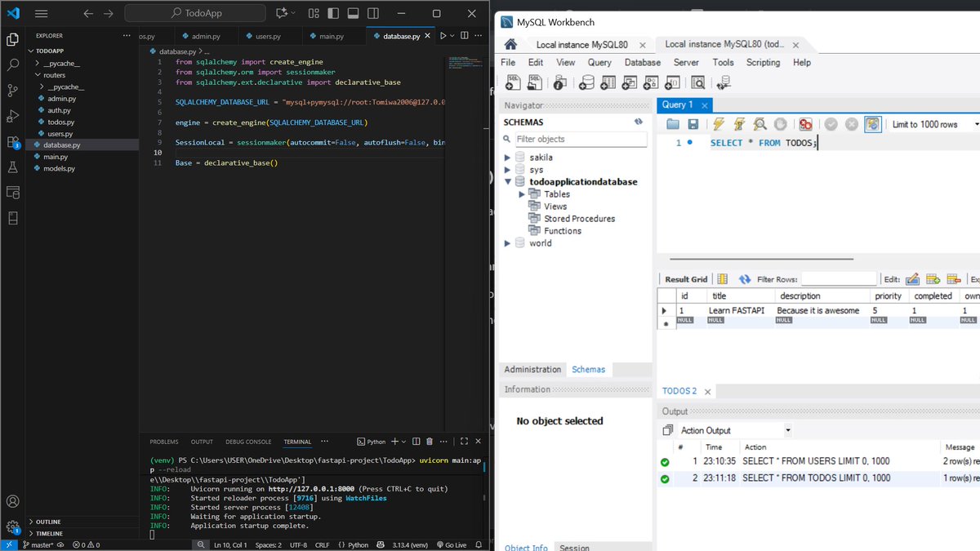
Task: Click VS Code hamburger menu icon
Action: 41,13
